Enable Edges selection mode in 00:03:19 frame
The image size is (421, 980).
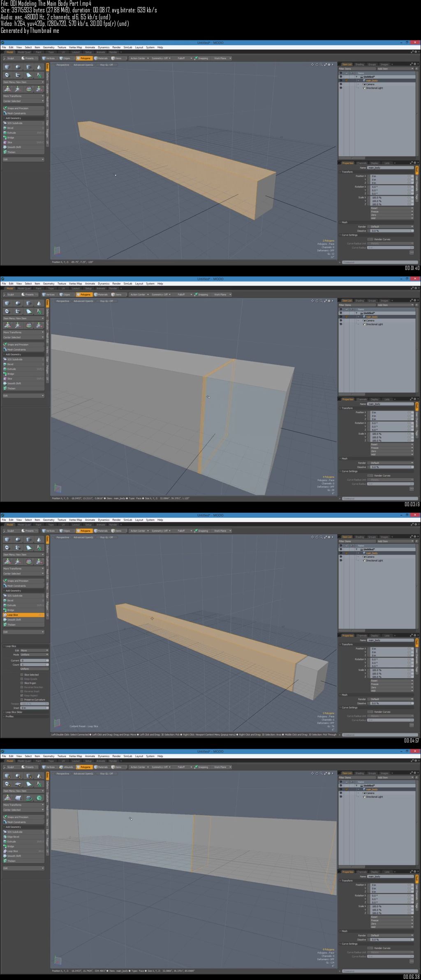point(65,295)
